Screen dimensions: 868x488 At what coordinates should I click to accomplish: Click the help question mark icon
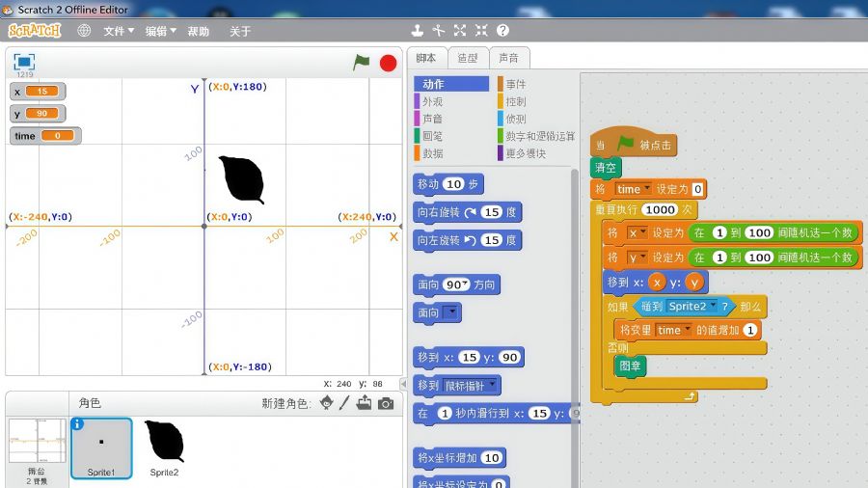click(502, 31)
